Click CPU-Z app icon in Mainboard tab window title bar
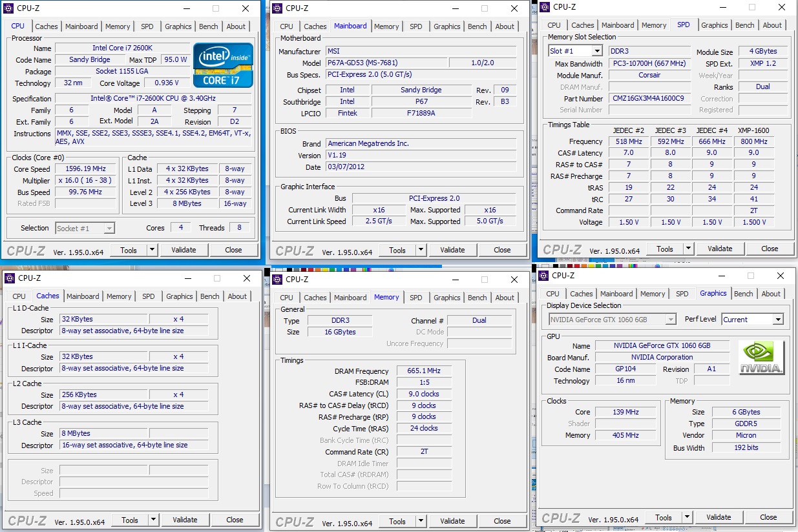The height and width of the screenshot is (532, 798). [277, 8]
